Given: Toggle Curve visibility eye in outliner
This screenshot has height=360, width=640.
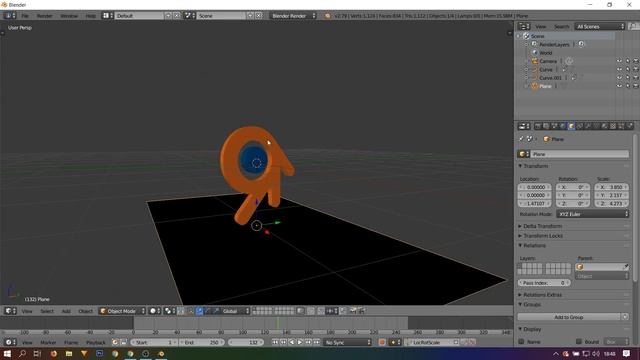Looking at the screenshot, I should pos(619,69).
